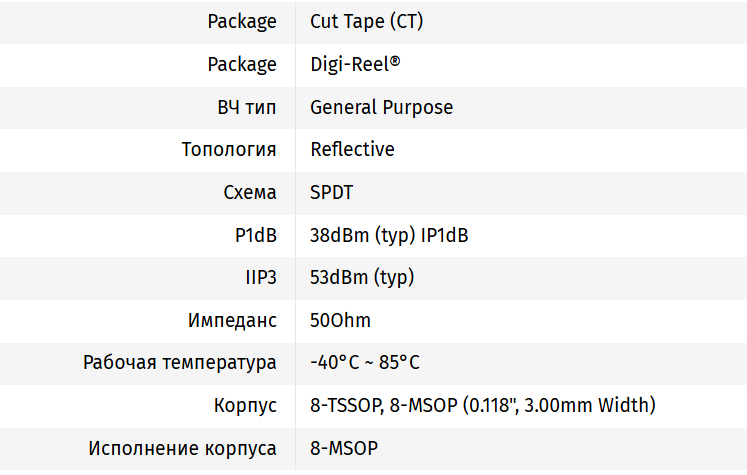Select the "50Ohm" impedance value

pos(340,321)
